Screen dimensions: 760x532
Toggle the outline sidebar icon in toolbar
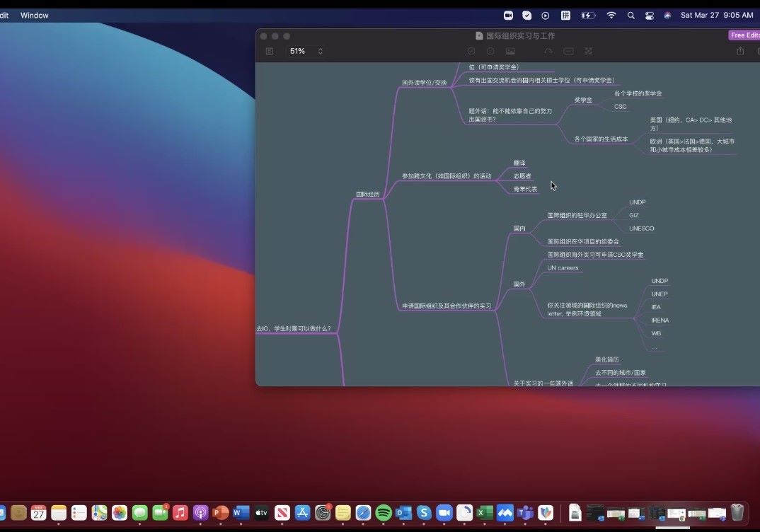[x=270, y=51]
